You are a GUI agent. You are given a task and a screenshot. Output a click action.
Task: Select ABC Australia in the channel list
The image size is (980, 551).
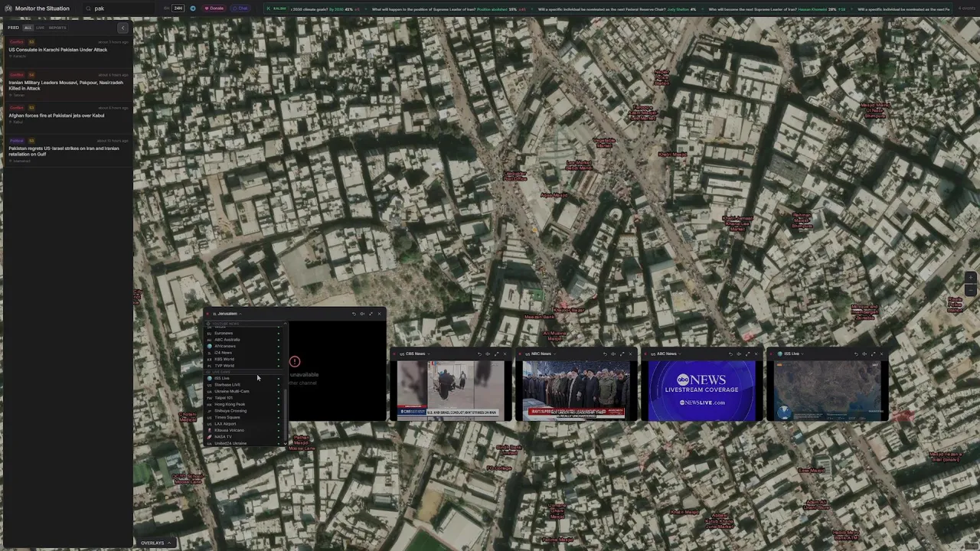pyautogui.click(x=244, y=340)
